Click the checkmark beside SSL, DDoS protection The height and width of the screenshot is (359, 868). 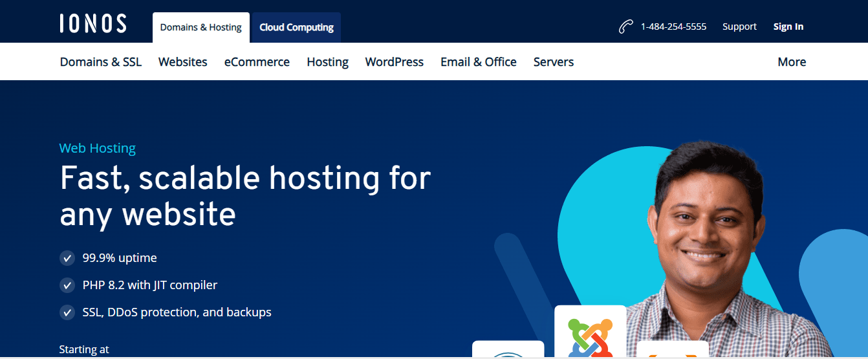point(67,312)
